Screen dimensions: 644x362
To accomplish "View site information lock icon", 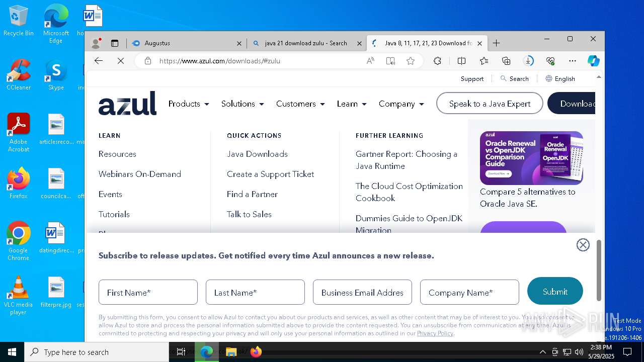I will tap(148, 61).
